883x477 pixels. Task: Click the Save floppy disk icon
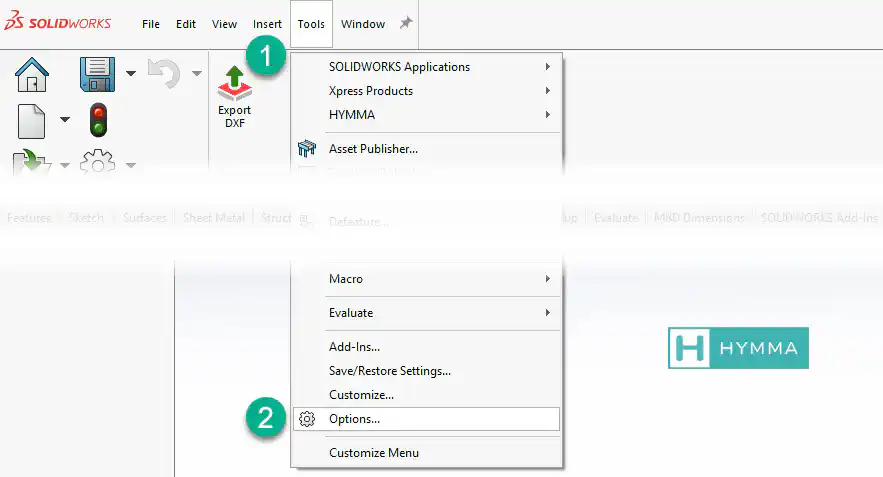coord(97,74)
